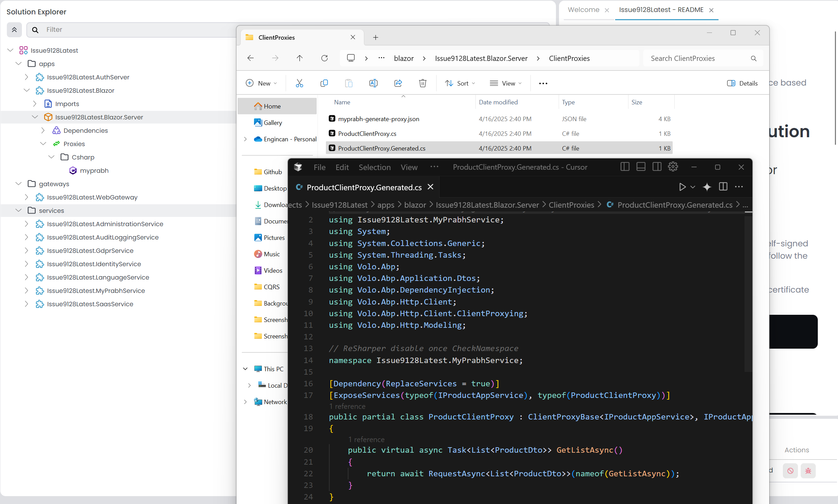Toggle the Details pane in File Explorer
Image resolution: width=838 pixels, height=504 pixels.
click(x=742, y=83)
